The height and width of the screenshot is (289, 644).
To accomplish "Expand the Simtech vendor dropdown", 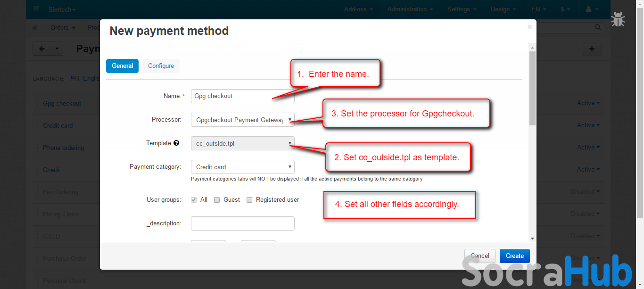I will [62, 9].
